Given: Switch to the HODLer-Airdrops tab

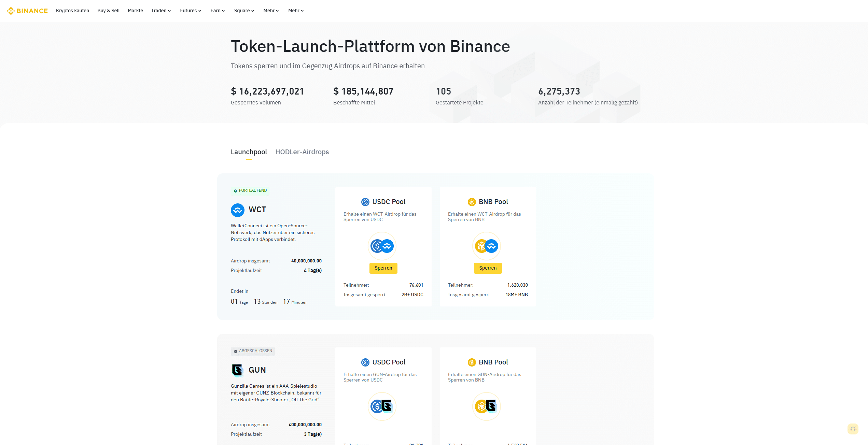Looking at the screenshot, I should [302, 152].
